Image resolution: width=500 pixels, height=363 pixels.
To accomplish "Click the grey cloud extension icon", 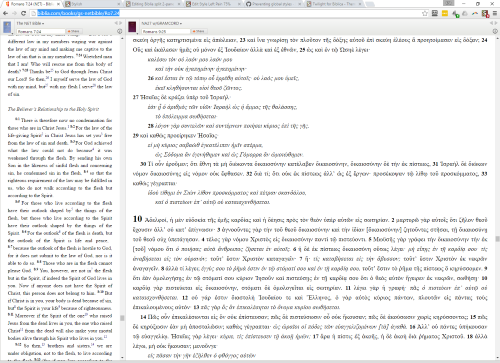I will coord(465,13).
